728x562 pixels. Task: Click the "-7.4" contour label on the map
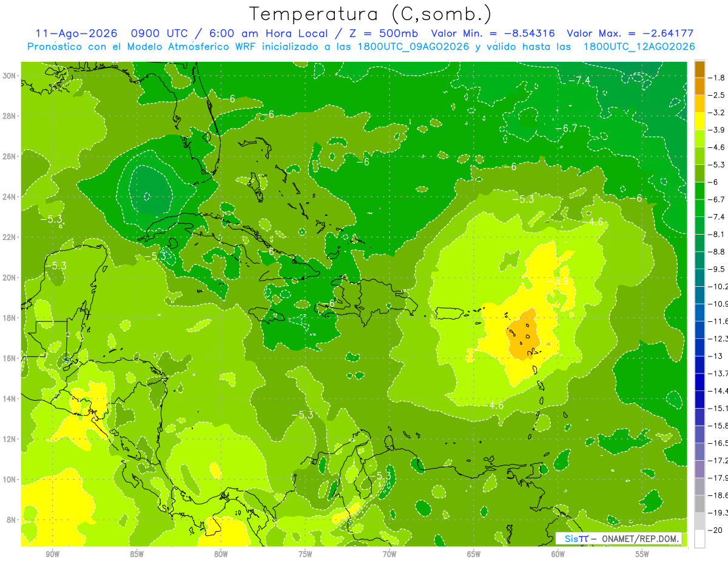click(580, 80)
